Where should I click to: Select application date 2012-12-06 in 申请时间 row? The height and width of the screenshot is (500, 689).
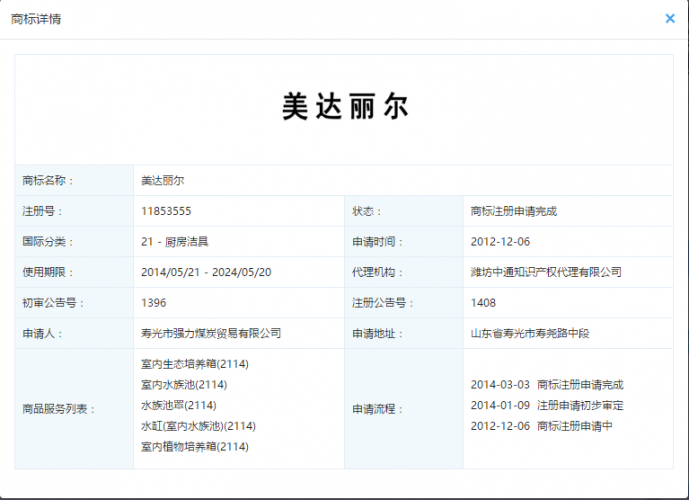pyautogui.click(x=500, y=242)
